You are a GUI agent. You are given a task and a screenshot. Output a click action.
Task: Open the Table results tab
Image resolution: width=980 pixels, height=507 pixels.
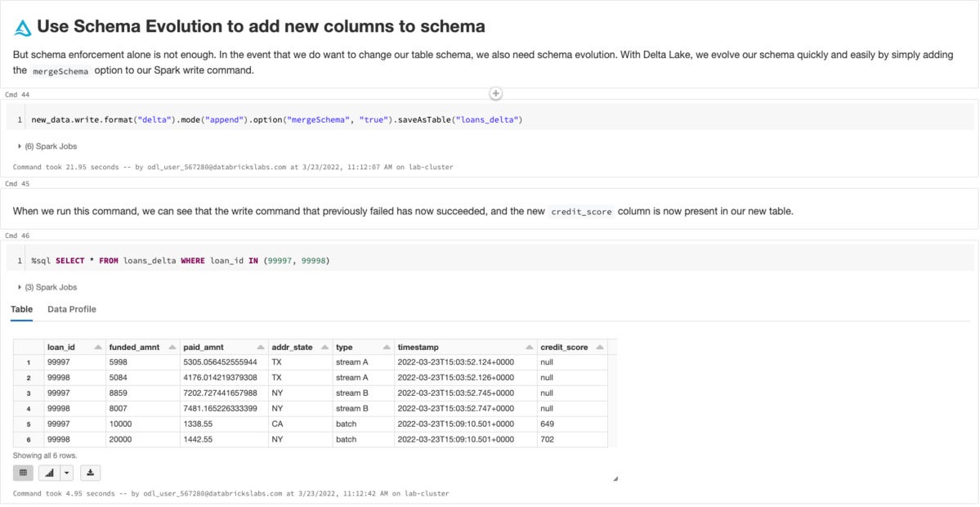[x=21, y=309]
